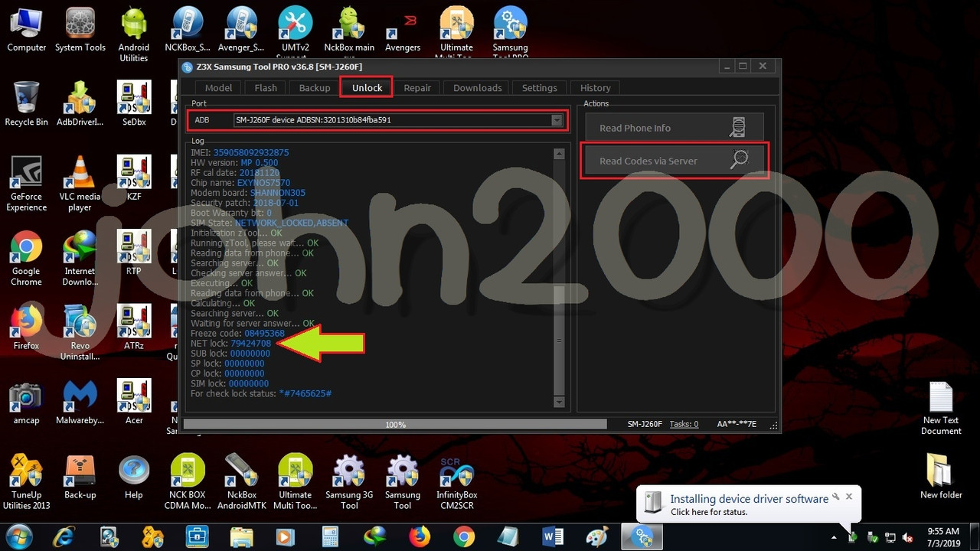Open the RTP desktop shortcut
Image resolution: width=980 pixels, height=551 pixels.
(x=134, y=253)
